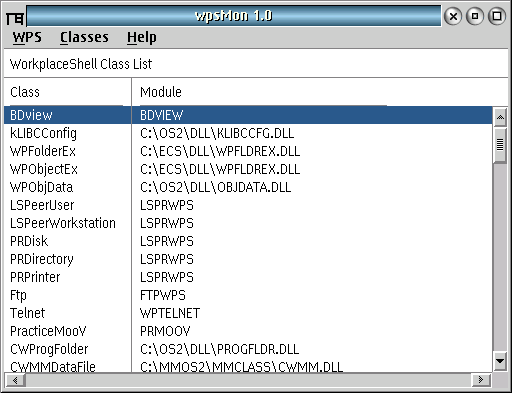Click the FTPWPS module cell
This screenshot has height=393, width=512.
tap(163, 295)
